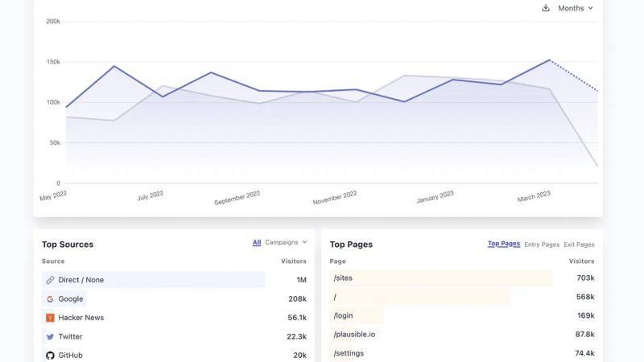644x362 pixels.
Task: Filter by Hacker News source
Action: (81, 318)
